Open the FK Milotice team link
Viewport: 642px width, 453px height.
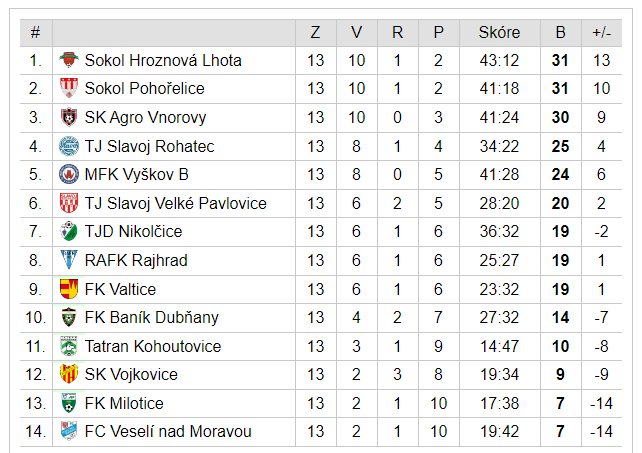124,404
